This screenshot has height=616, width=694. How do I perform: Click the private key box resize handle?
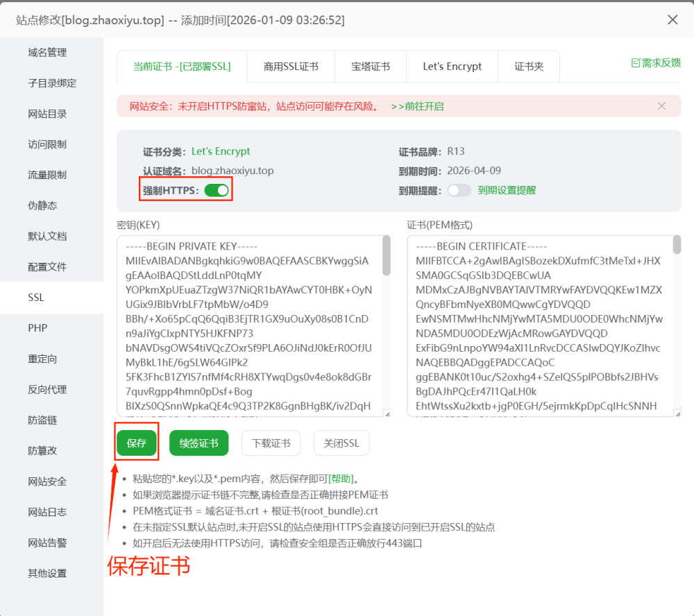pyautogui.click(x=388, y=414)
